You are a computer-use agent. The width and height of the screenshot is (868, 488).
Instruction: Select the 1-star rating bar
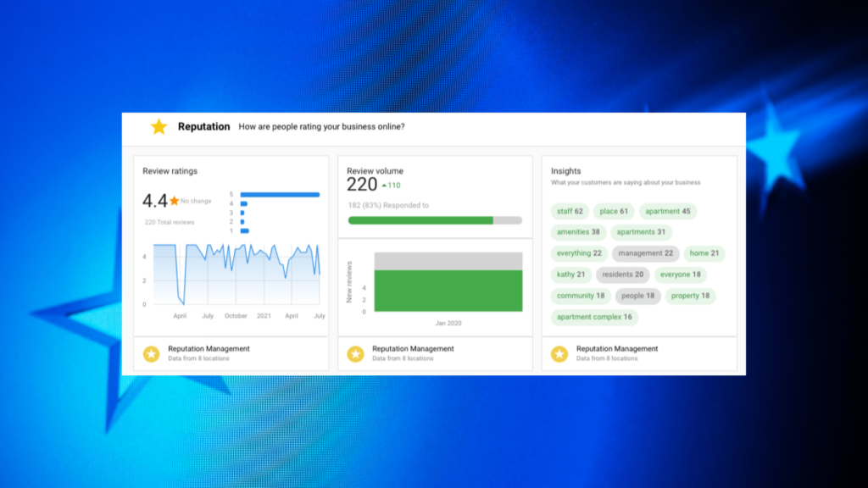[x=244, y=230]
